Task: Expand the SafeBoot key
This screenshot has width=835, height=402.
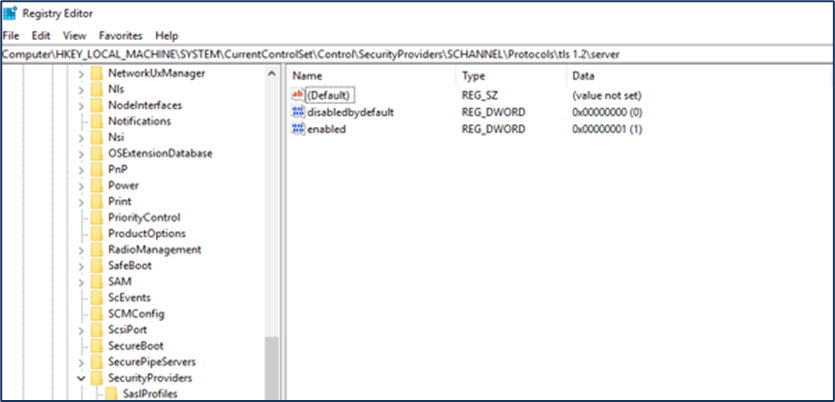Action: [81, 266]
